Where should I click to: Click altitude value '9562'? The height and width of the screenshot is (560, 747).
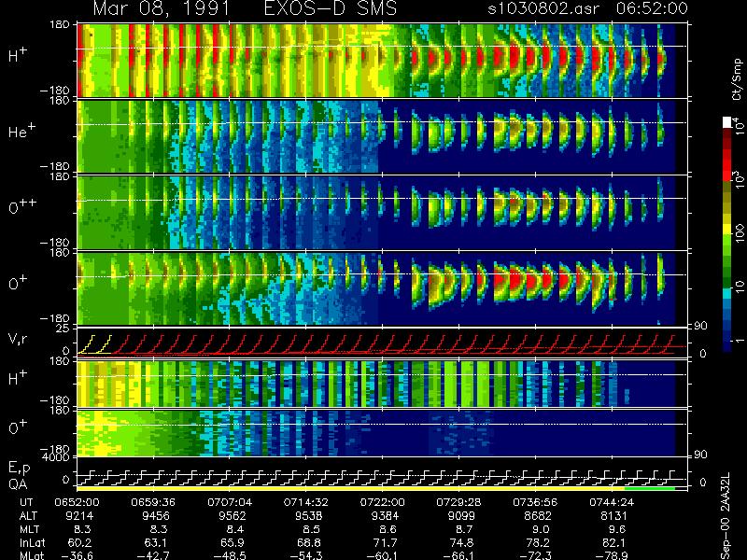(232, 516)
